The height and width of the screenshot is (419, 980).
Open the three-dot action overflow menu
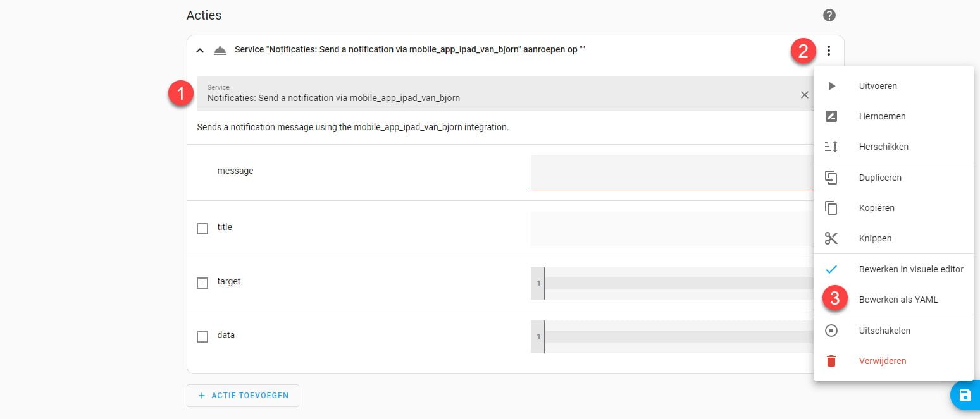pos(829,51)
